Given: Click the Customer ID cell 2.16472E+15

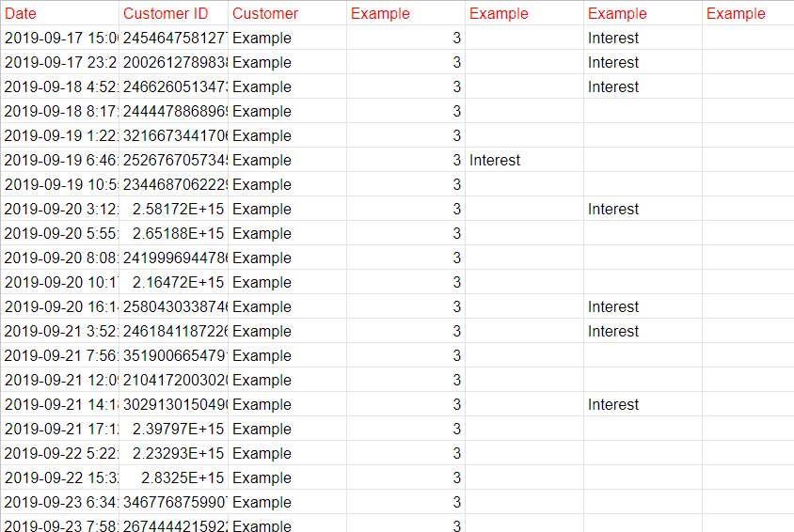Looking at the screenshot, I should pos(173,282).
